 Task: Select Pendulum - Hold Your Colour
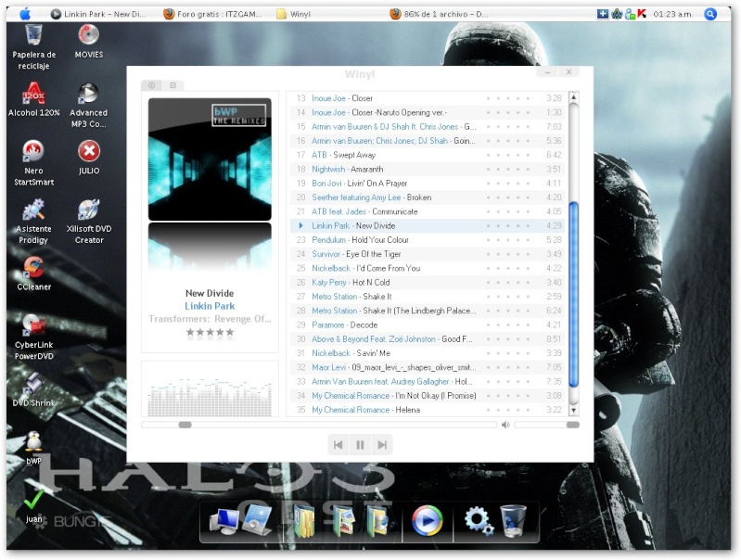pyautogui.click(x=428, y=240)
